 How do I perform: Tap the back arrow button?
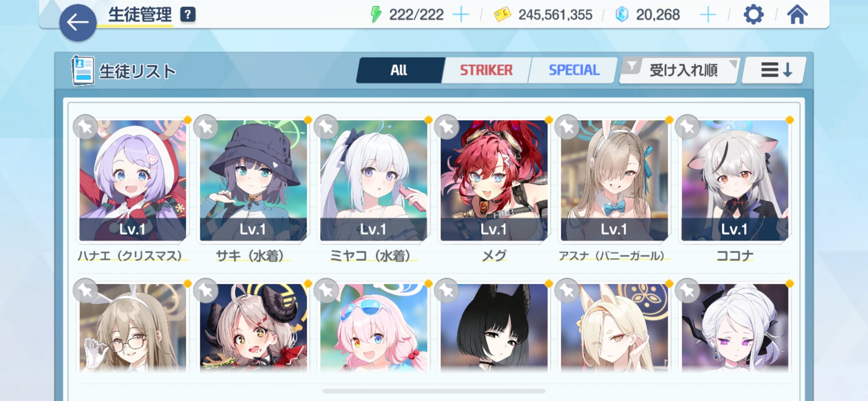78,23
